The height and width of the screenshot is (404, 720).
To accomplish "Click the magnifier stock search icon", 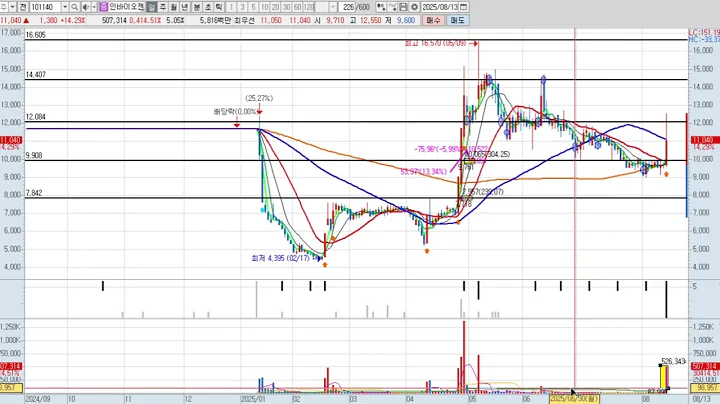I will 74,7.
